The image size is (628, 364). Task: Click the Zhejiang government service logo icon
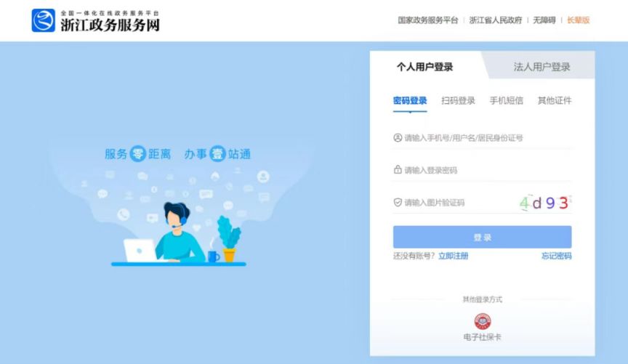click(44, 20)
